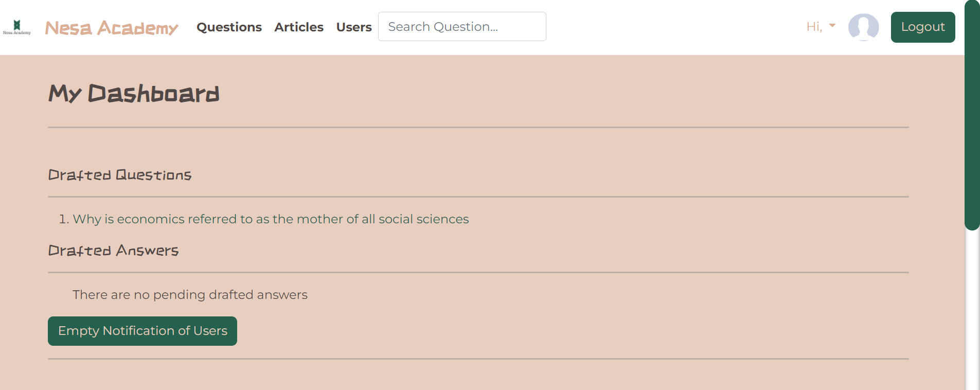980x390 pixels.
Task: Go to the Questions page
Action: (x=229, y=27)
